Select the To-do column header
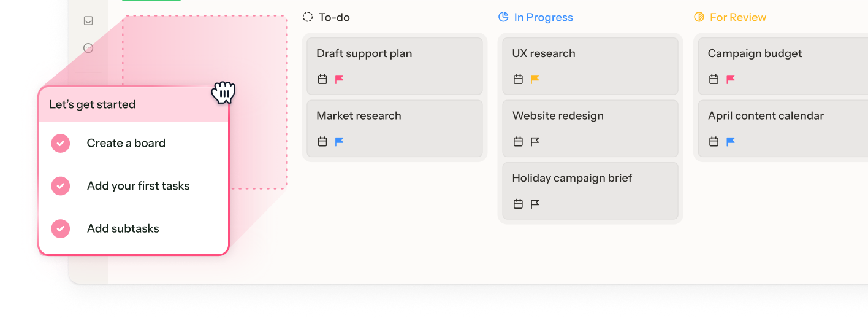Screen dimensions: 868x318 click(x=333, y=17)
